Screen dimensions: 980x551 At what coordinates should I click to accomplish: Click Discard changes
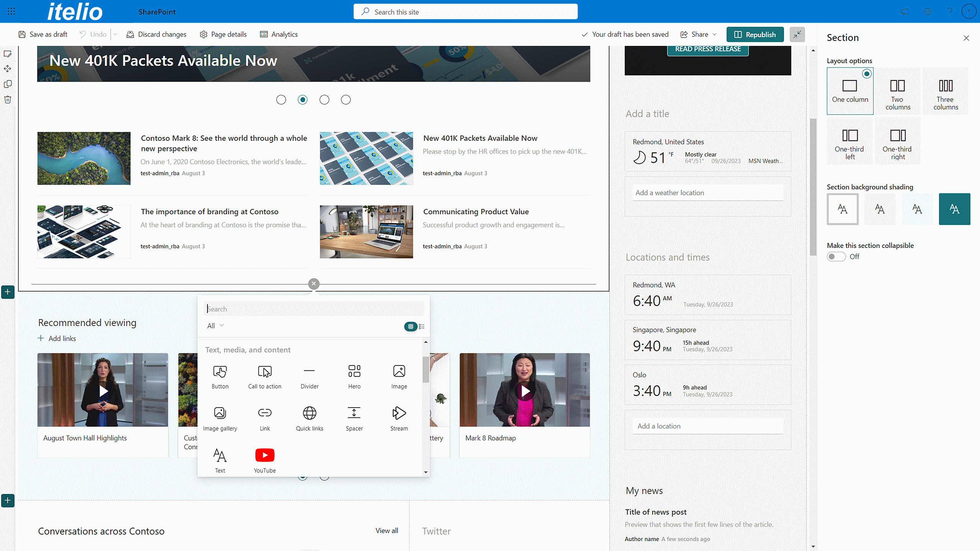click(x=157, y=34)
